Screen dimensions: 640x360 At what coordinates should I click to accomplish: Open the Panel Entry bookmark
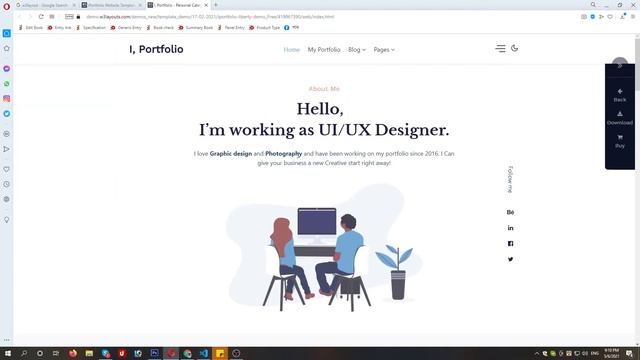point(231,28)
